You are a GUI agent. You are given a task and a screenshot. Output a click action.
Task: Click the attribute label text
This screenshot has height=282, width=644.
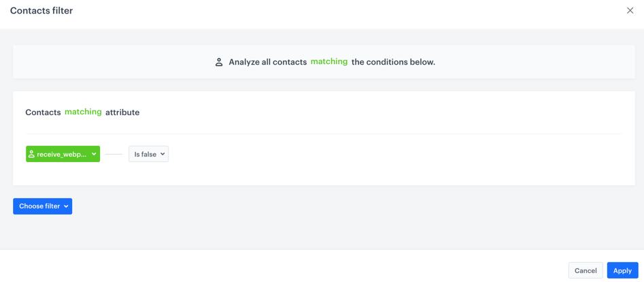pos(122,112)
